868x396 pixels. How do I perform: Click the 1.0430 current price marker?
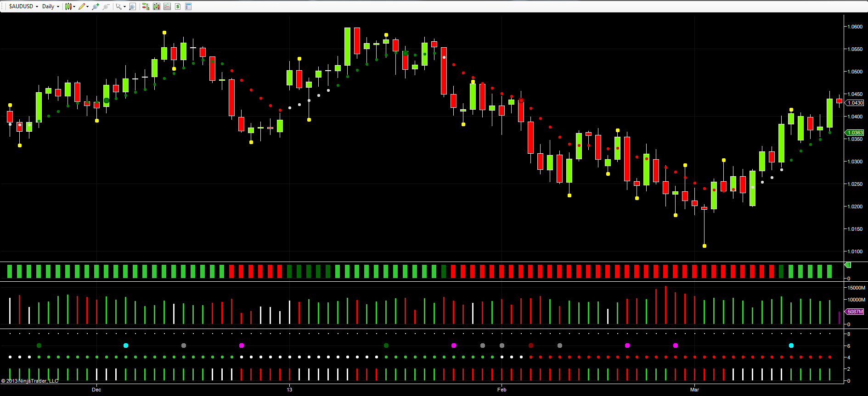click(855, 103)
